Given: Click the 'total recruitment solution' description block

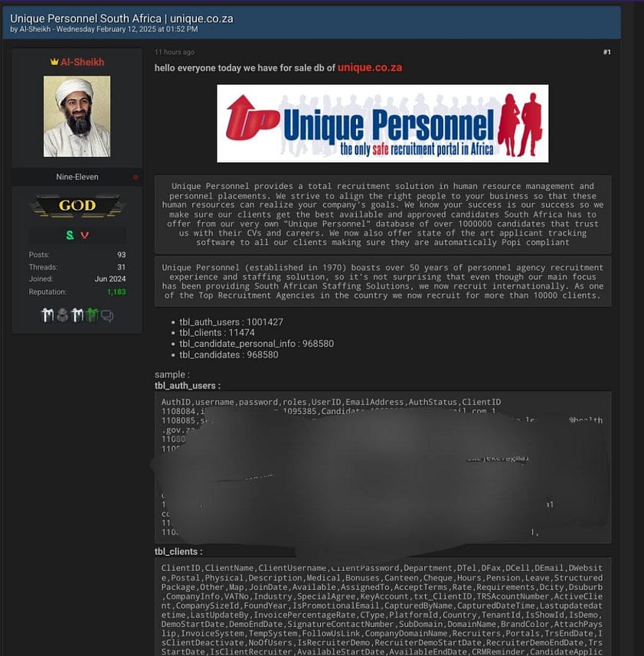Looking at the screenshot, I should tap(383, 214).
